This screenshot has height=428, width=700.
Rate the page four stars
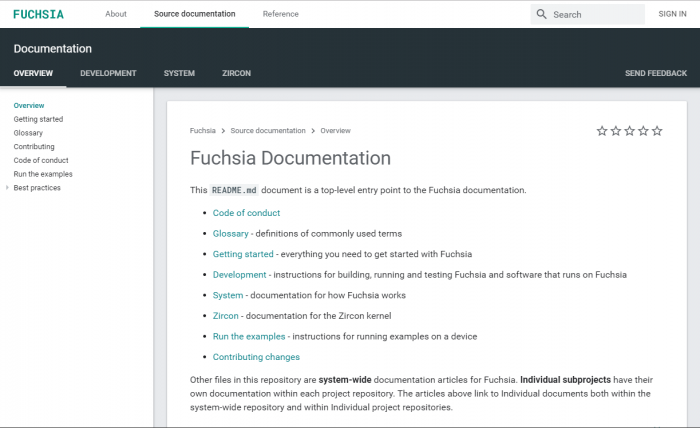tap(644, 131)
